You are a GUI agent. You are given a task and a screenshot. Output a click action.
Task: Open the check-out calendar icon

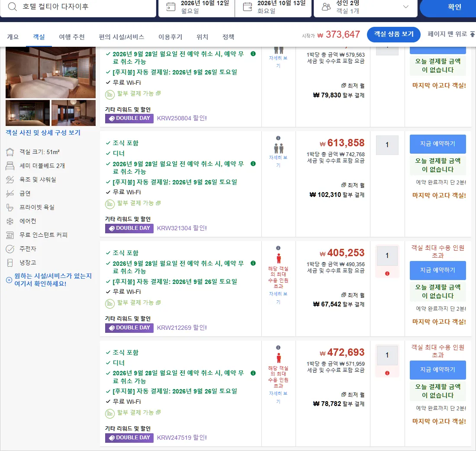pyautogui.click(x=248, y=6)
